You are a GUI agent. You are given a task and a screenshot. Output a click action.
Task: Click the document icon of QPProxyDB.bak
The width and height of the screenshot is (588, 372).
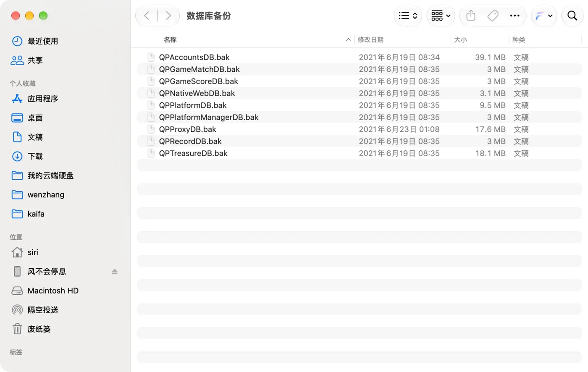[151, 129]
